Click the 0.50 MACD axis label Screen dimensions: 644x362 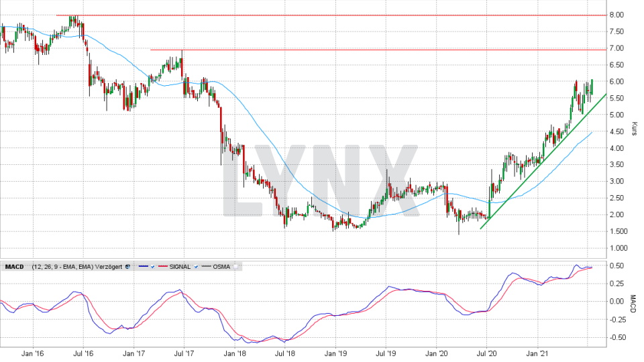click(x=616, y=265)
